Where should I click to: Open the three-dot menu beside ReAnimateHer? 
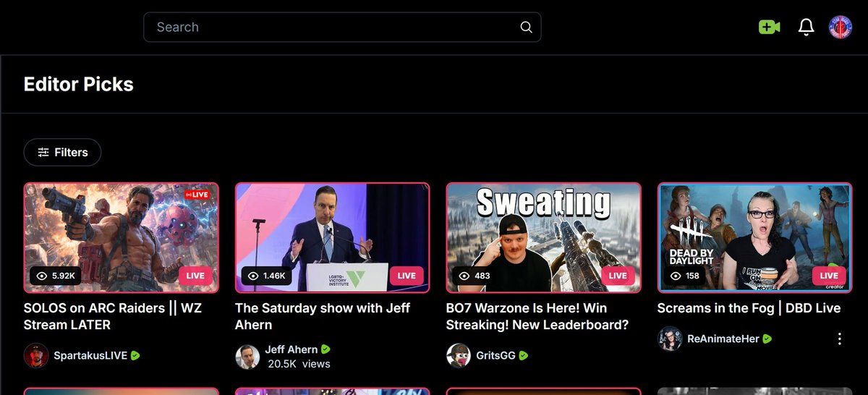(x=840, y=339)
